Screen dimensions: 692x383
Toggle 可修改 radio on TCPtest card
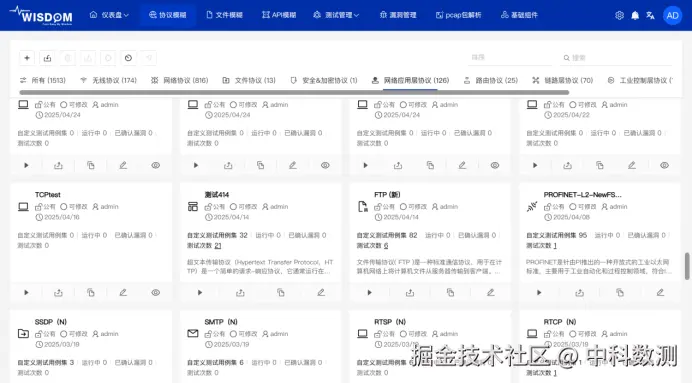(64, 207)
